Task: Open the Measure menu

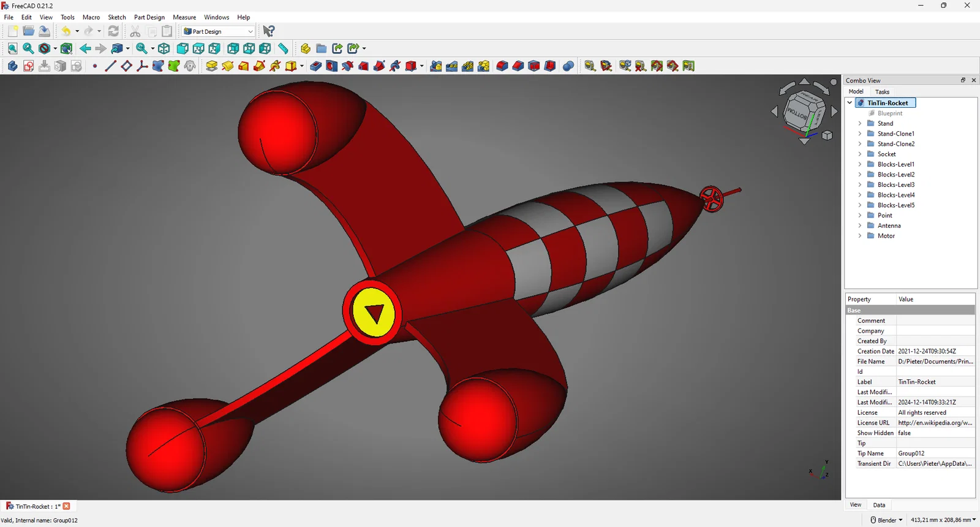Action: click(x=184, y=17)
